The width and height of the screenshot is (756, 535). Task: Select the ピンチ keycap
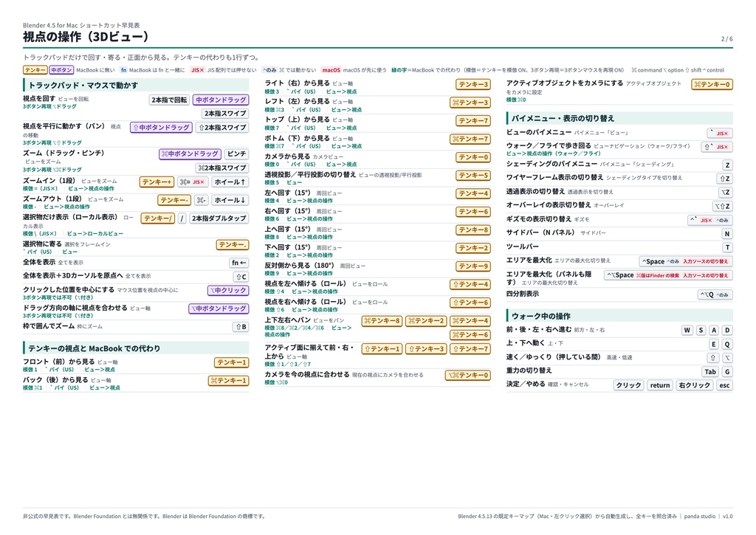coord(237,153)
